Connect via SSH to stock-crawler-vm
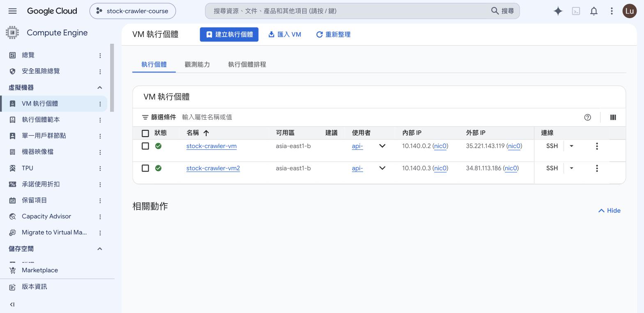 pyautogui.click(x=552, y=146)
